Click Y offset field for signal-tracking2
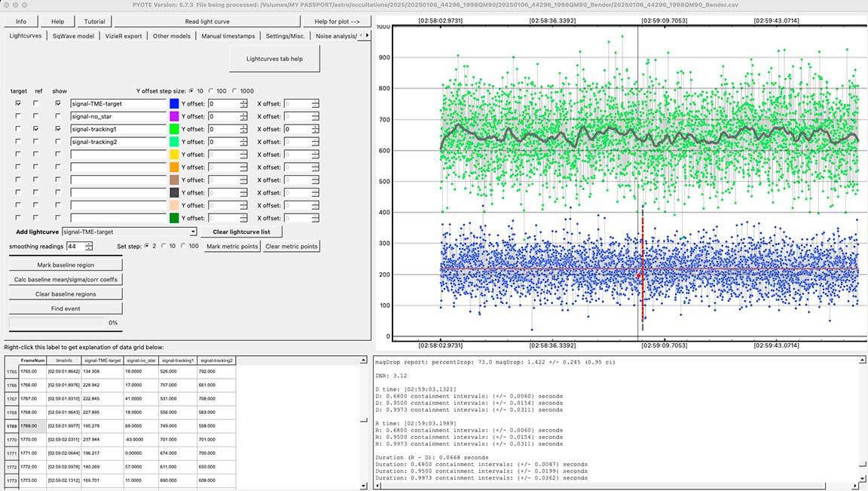The image size is (868, 491). coord(224,142)
